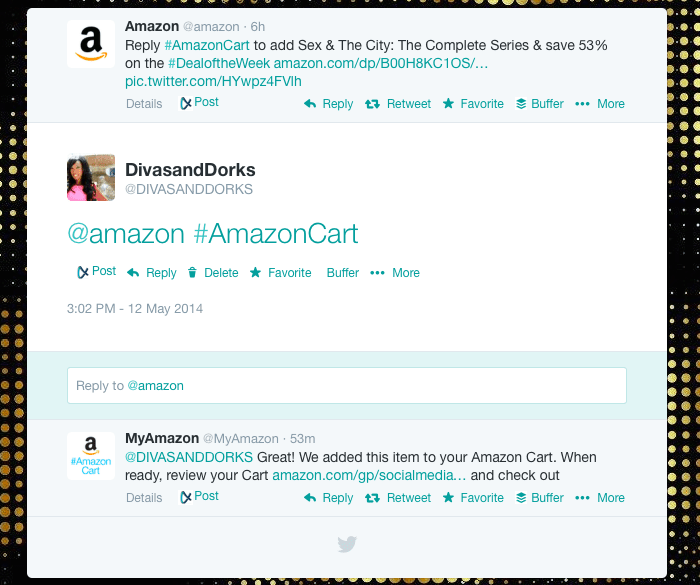Screen dimensions: 700x585
Task: Open More options on MyAmazon reply
Action: [x=602, y=498]
